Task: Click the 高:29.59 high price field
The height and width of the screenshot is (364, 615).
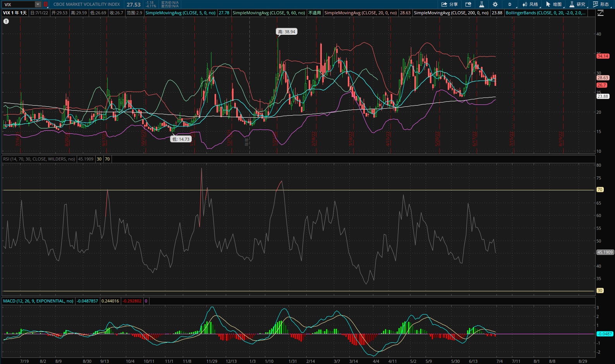Action: (79, 13)
